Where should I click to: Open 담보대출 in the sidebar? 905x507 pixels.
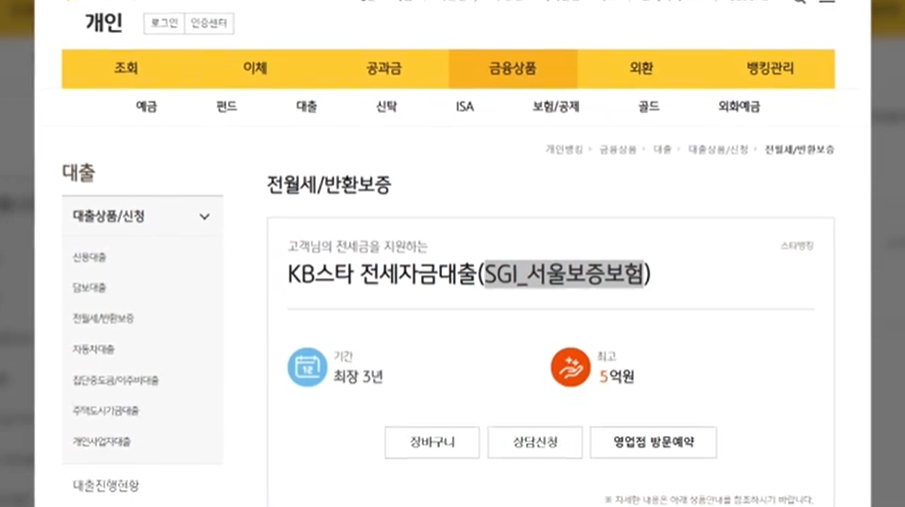tap(89, 288)
